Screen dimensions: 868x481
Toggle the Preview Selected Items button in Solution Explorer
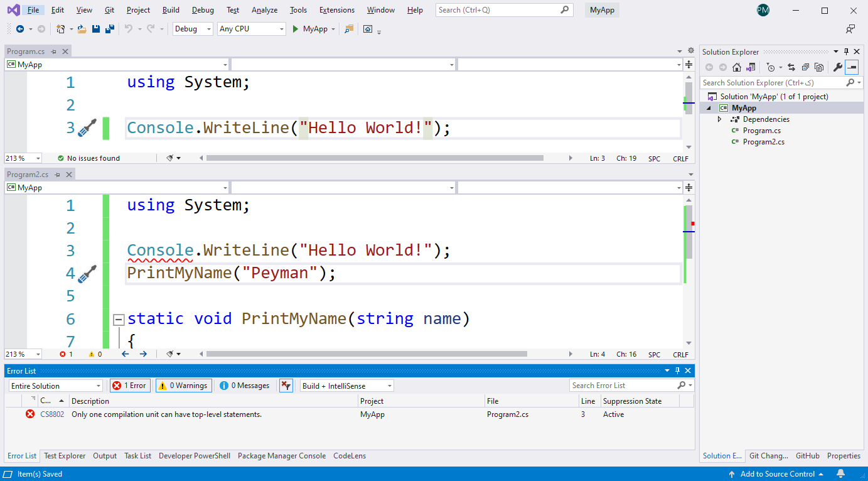click(852, 67)
